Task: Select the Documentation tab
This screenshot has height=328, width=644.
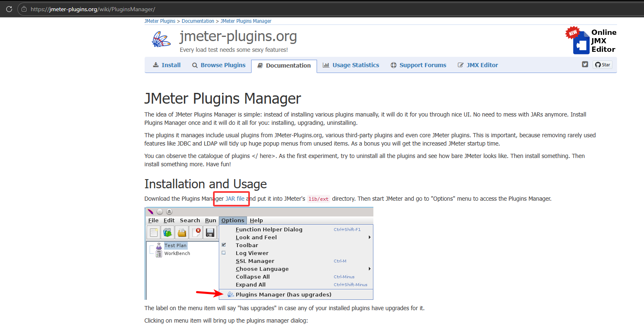Action: 284,66
